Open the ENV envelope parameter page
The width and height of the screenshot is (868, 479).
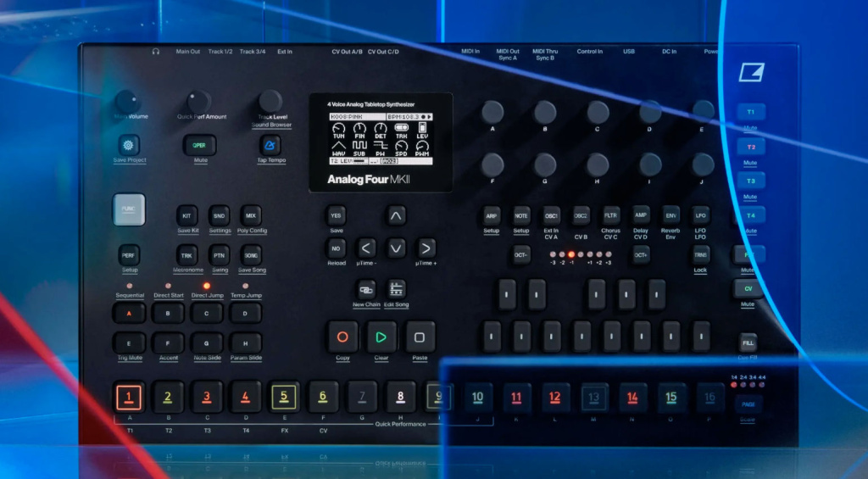pyautogui.click(x=670, y=216)
